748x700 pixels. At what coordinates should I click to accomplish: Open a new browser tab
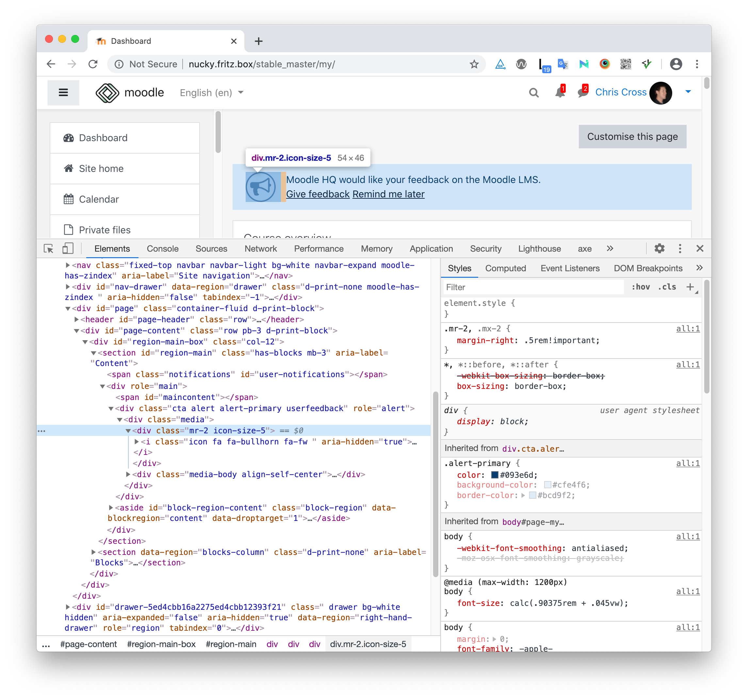click(258, 41)
